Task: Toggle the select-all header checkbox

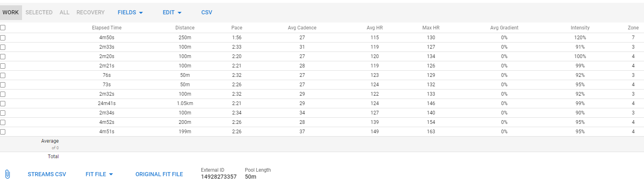Action: click(3, 28)
